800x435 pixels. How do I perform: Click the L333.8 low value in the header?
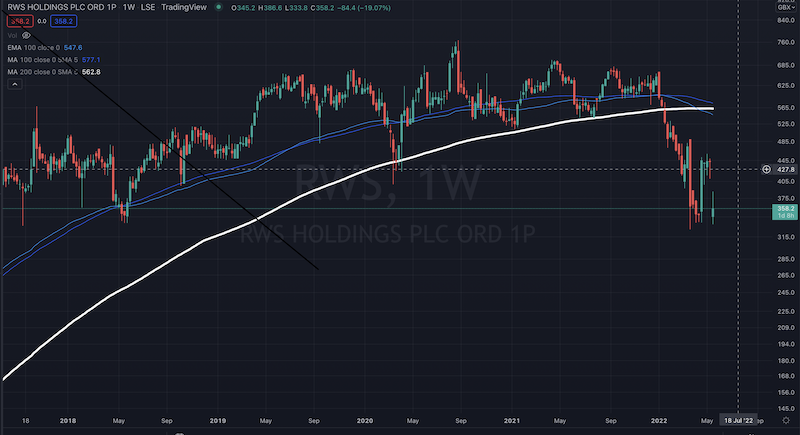pos(296,8)
